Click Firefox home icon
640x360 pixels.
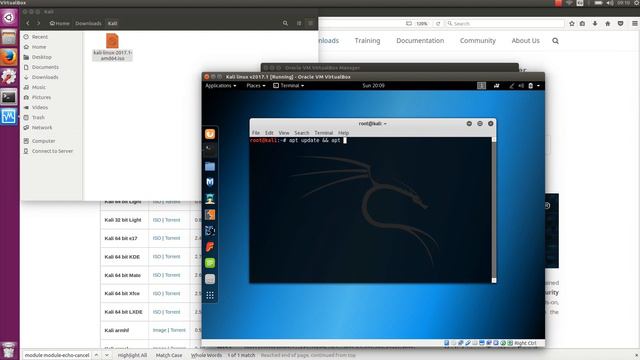coord(608,24)
